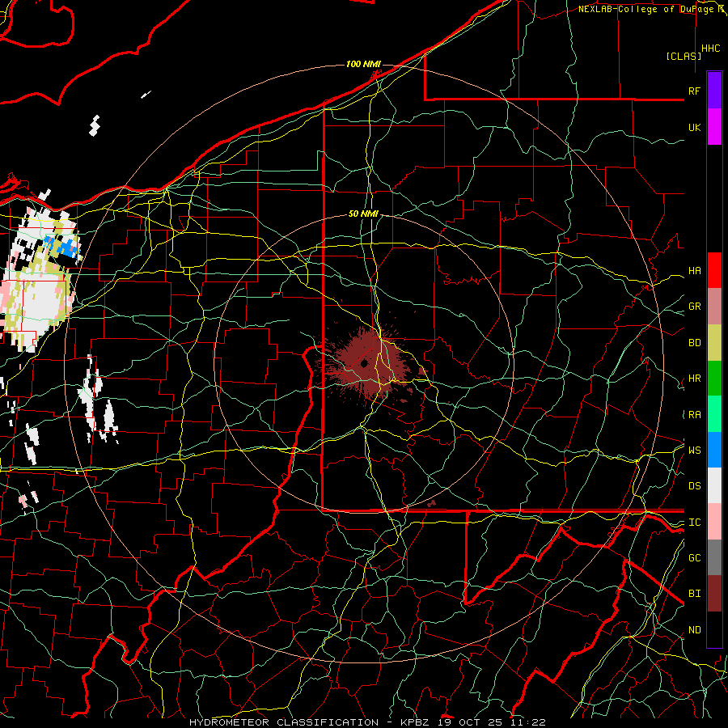The width and height of the screenshot is (728, 728).
Task: Click the HYDROMETEOR CLASSIFICATION title text
Action: (x=284, y=722)
